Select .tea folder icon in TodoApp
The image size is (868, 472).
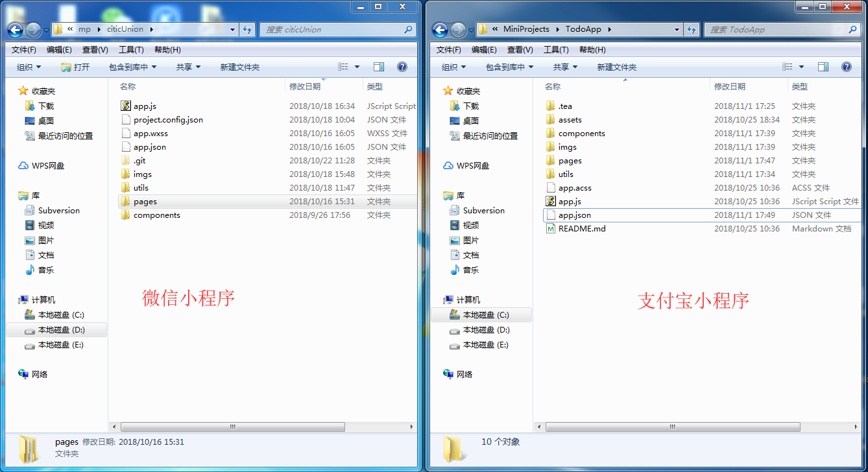[551, 106]
